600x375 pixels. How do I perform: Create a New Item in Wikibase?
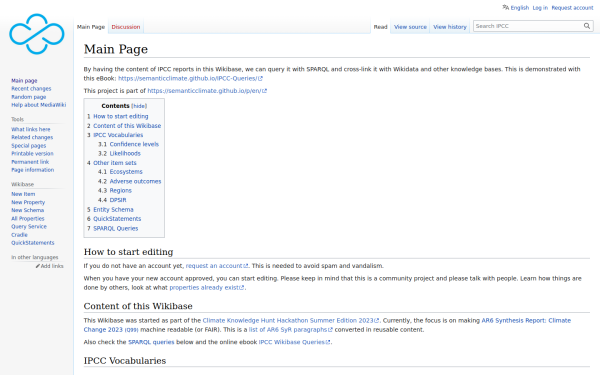(x=23, y=194)
